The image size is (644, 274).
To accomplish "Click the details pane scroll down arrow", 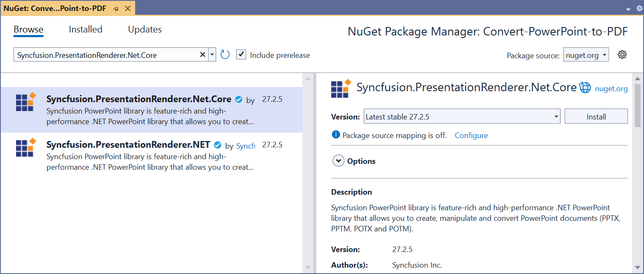I will pos(638,267).
